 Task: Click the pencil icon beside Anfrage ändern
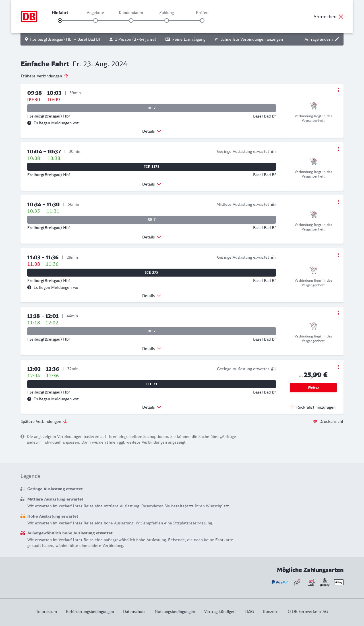337,39
